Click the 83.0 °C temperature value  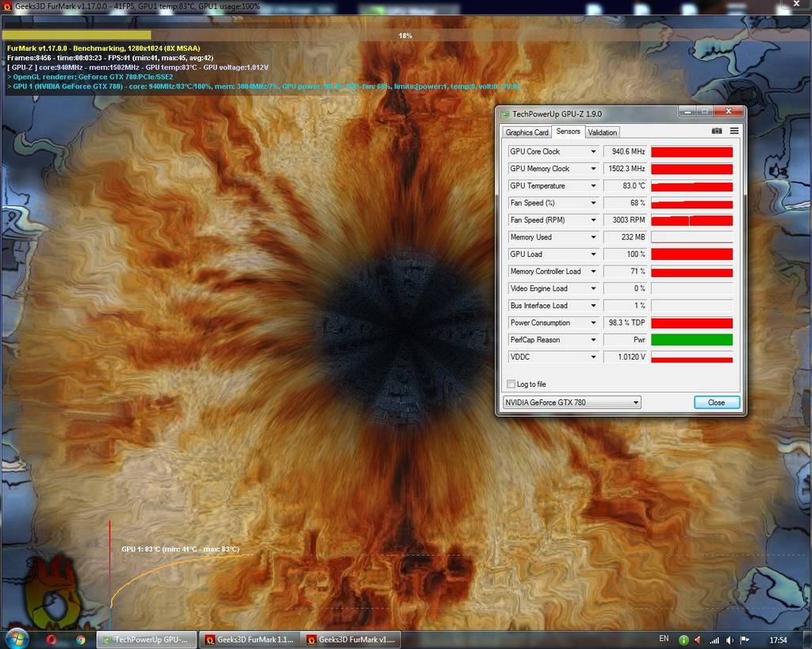[626, 185]
